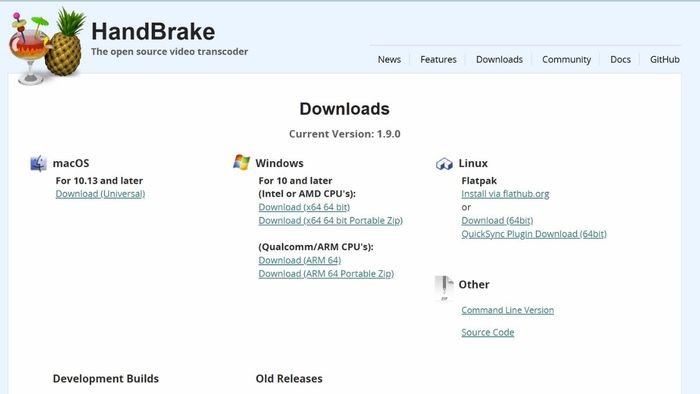Click the Other section heading
Viewport: 700px width, 394px height.
tap(474, 285)
